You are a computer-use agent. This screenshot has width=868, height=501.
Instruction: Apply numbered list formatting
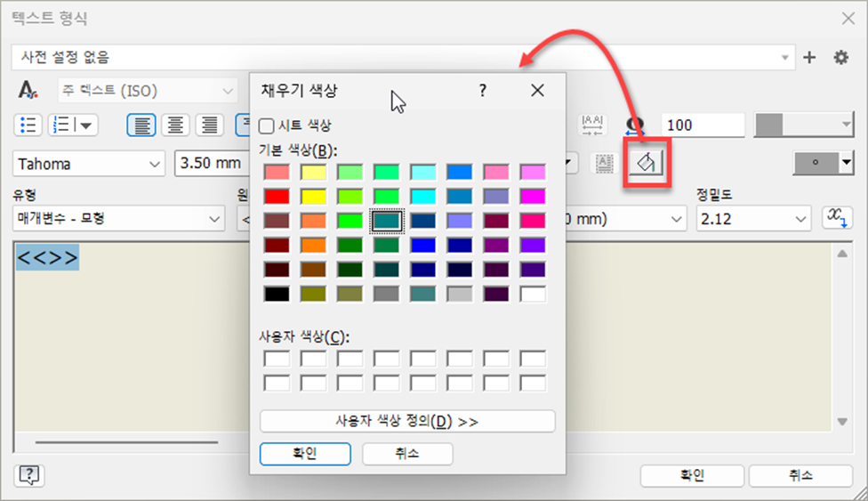(x=62, y=125)
